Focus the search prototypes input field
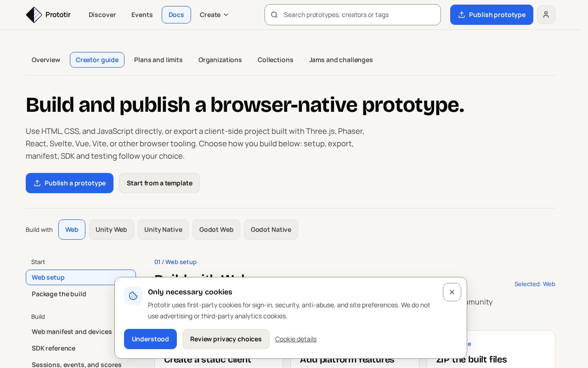Screen dimensions: 588x368 pos(353,15)
